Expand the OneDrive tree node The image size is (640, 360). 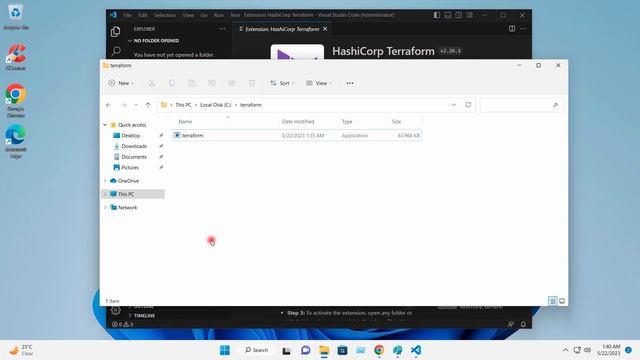[x=105, y=181]
